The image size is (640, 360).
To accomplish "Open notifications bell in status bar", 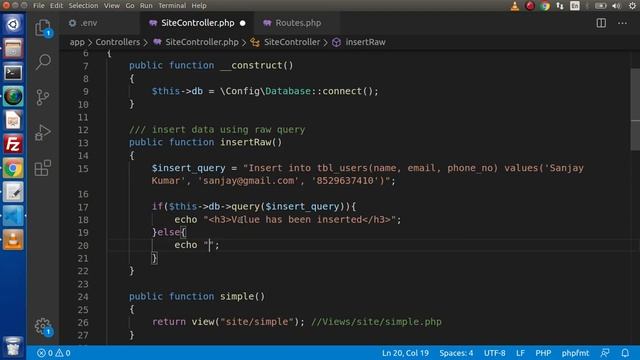I will [x=625, y=353].
